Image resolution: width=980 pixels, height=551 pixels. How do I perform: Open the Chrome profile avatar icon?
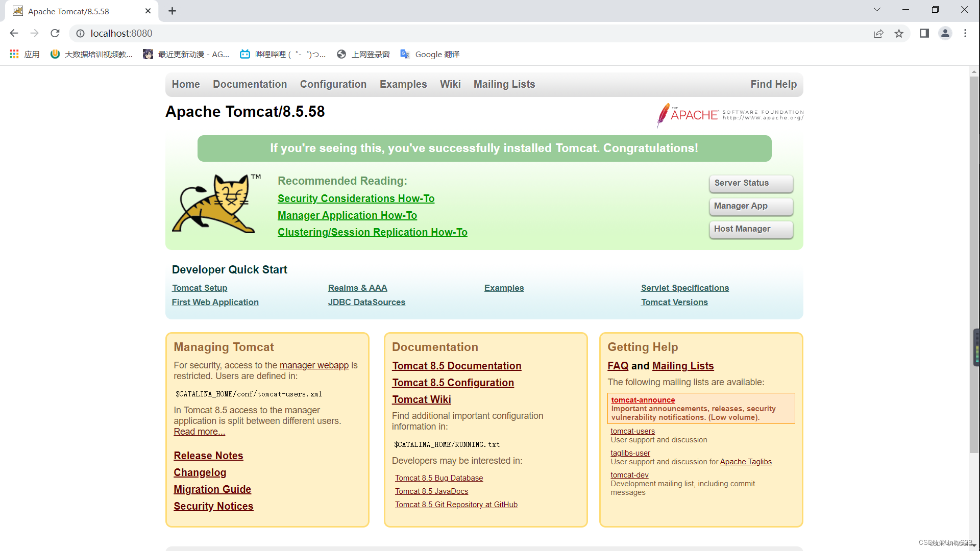click(x=945, y=33)
